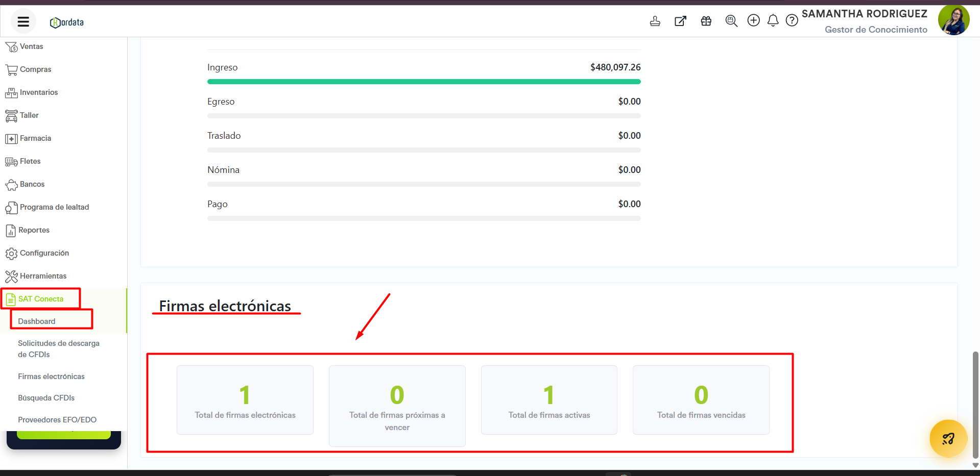Click the plus circle add icon
This screenshot has height=476, width=980.
tap(753, 20)
